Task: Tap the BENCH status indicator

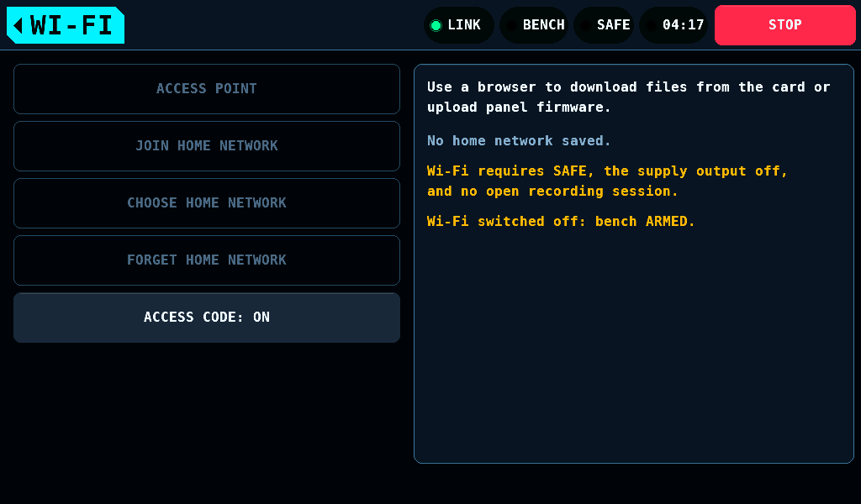Action: click(x=534, y=25)
